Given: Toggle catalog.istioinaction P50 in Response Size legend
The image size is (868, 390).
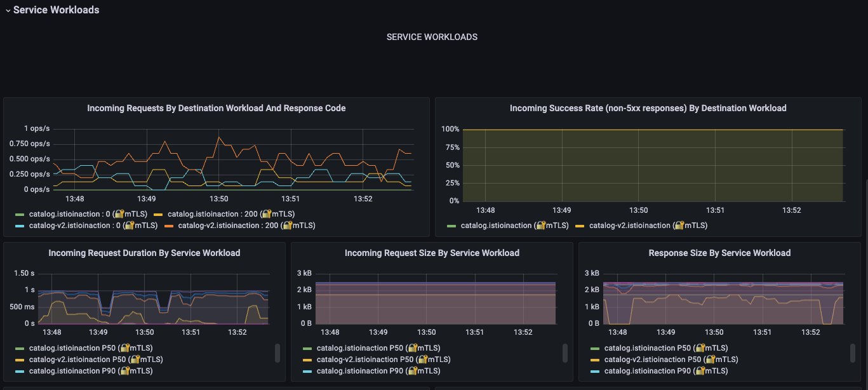Looking at the screenshot, I should [x=666, y=348].
